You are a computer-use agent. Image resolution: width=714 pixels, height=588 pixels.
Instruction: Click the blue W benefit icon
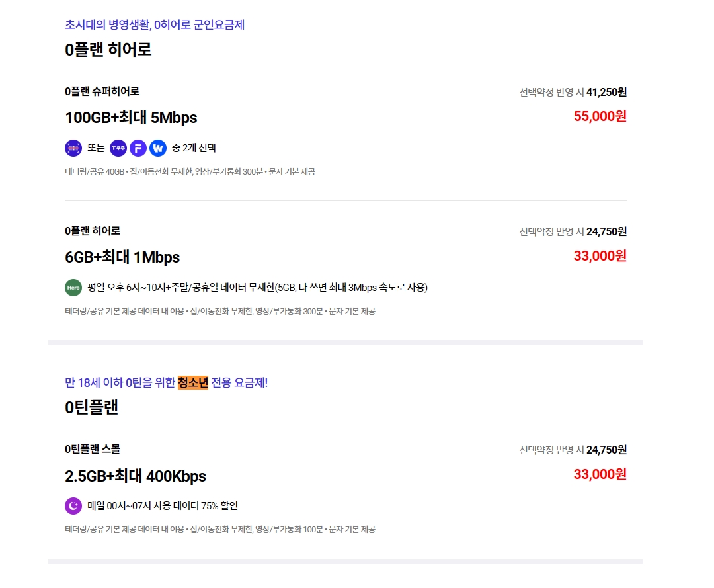click(158, 148)
